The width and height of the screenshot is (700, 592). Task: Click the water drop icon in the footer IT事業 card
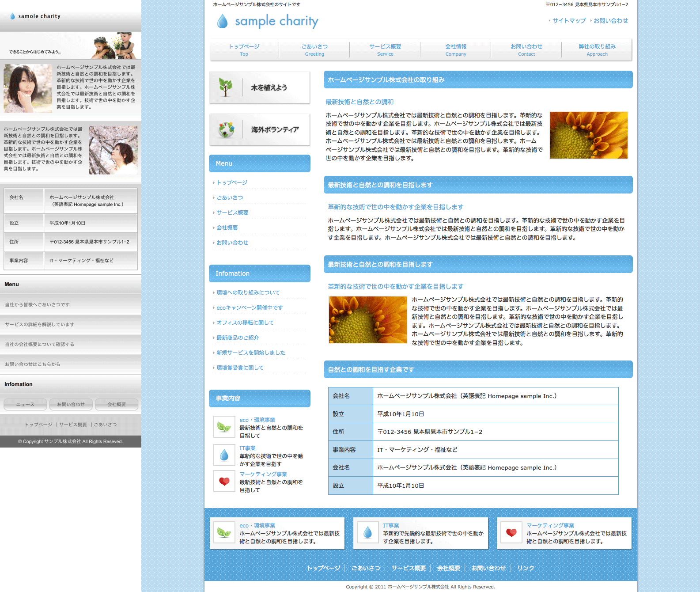click(368, 533)
